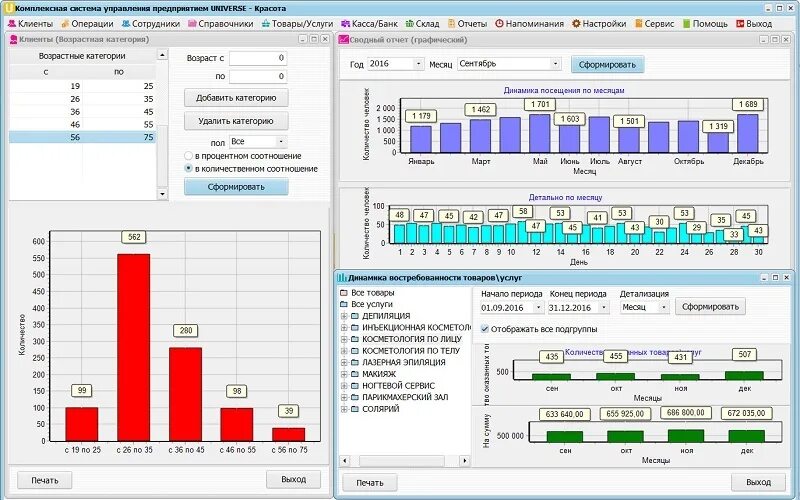Open the Справочники menu
This screenshot has height=500, width=800.
[220, 23]
